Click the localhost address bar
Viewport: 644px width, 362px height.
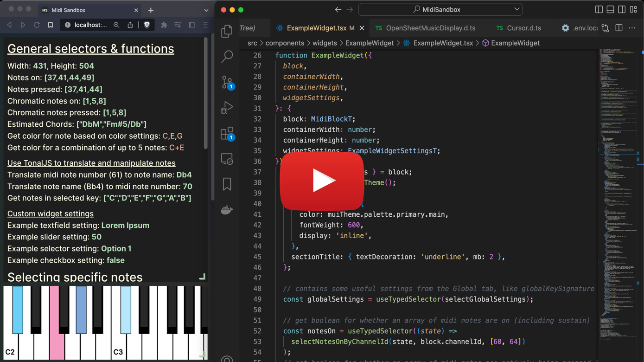coord(90,25)
